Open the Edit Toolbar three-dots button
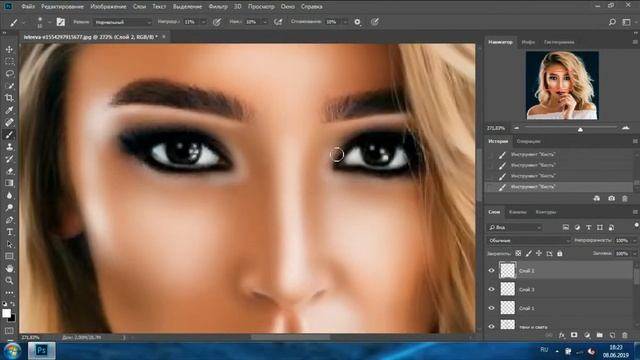 pos(9,293)
